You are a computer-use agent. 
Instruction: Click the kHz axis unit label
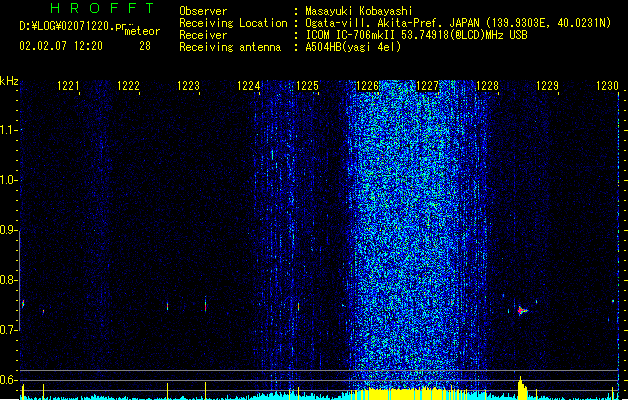point(9,81)
